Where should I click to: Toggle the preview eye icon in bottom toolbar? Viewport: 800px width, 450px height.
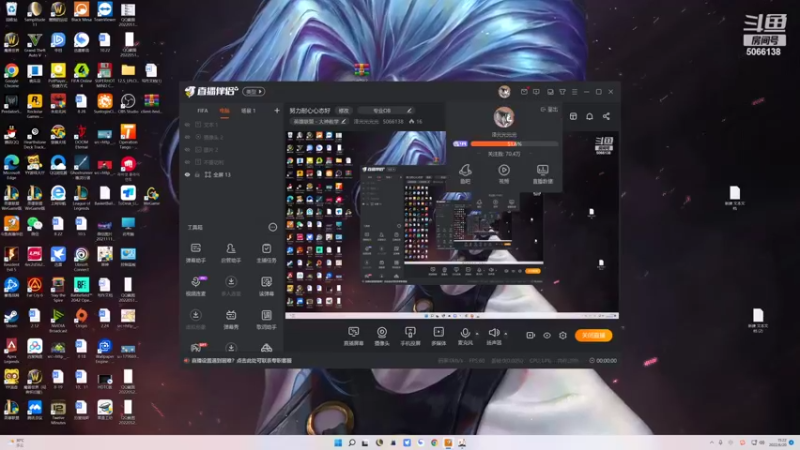coord(547,335)
